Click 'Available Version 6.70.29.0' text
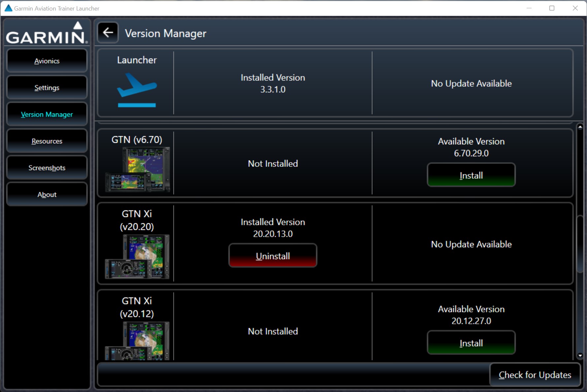This screenshot has width=587, height=392. click(471, 147)
